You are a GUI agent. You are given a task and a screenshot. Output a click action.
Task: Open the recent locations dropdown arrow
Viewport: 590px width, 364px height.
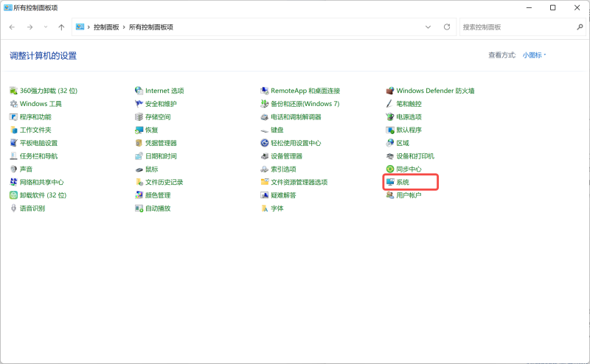(46, 27)
